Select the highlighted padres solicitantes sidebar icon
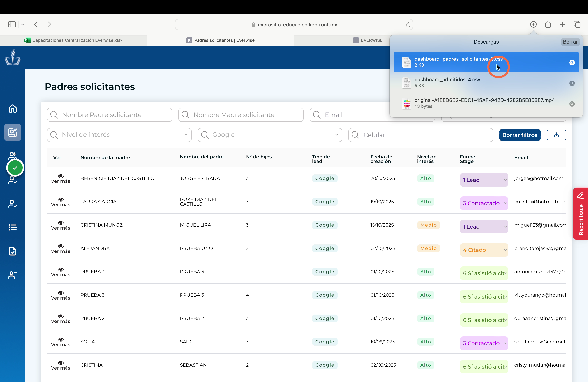 [13, 132]
